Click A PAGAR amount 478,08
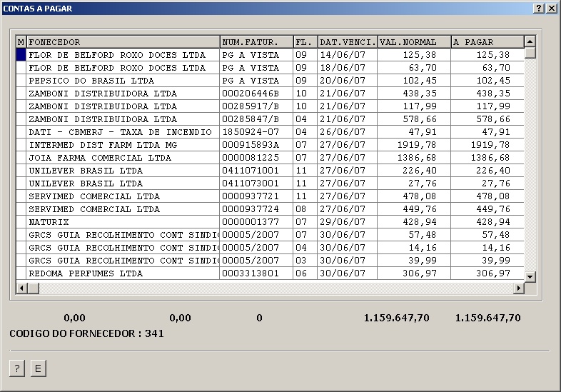Viewport: 561px width, 392px height. 493,196
